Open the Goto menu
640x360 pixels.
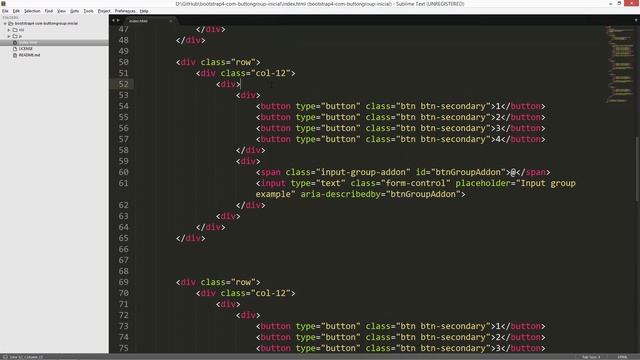click(74, 11)
